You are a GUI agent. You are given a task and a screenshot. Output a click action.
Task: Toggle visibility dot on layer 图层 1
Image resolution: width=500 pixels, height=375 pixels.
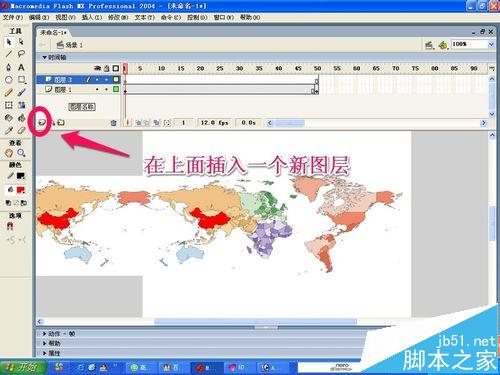97,89
